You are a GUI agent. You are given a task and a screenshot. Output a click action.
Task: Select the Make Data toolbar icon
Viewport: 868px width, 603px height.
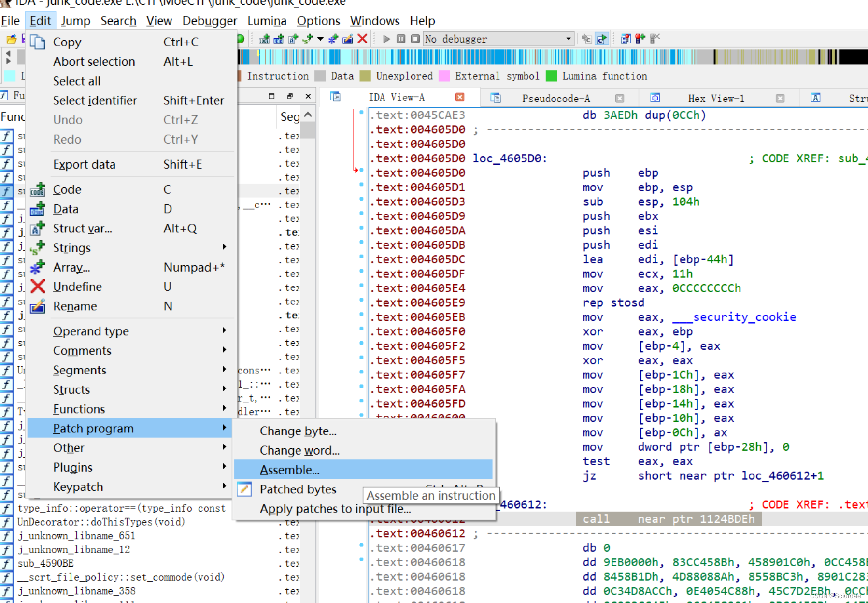pos(278,39)
